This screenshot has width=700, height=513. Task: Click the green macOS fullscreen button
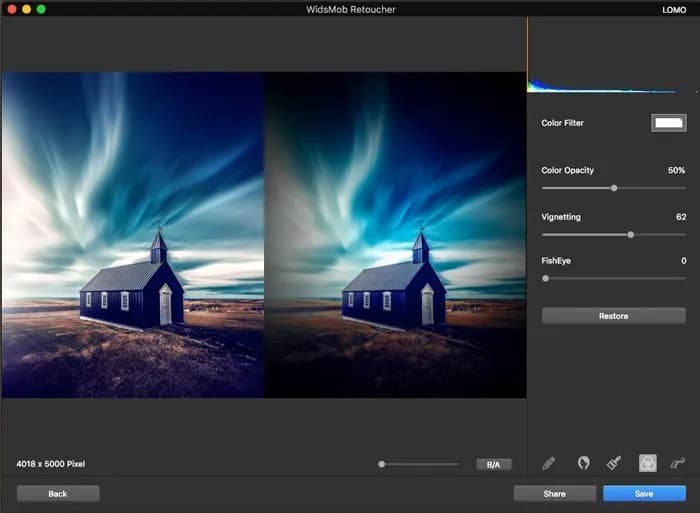(x=41, y=9)
